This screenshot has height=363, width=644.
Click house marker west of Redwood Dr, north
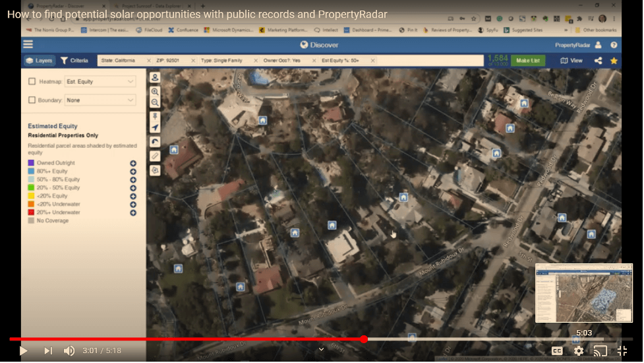(524, 103)
